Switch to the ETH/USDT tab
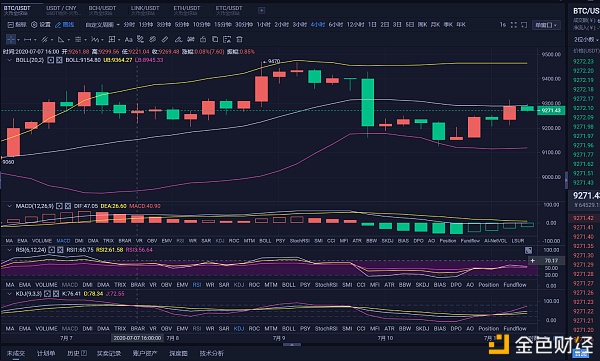Viewport: 600px width, 361px height. (187, 10)
